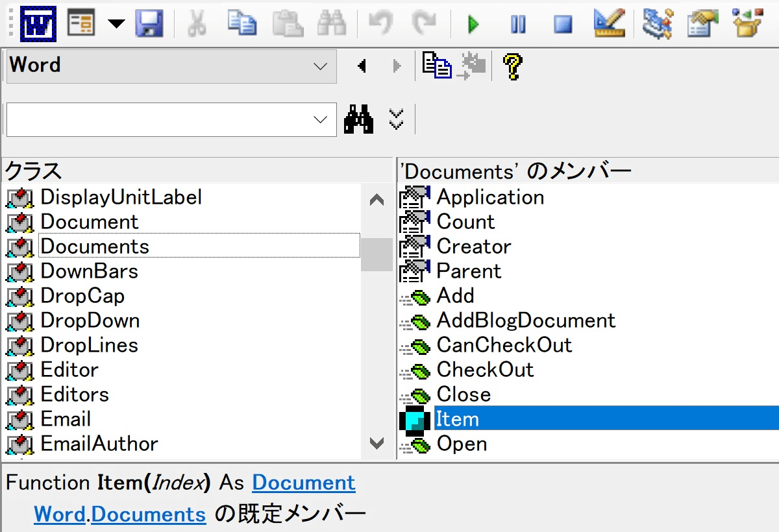Select the Close method member
This screenshot has width=779, height=532.
point(464,394)
